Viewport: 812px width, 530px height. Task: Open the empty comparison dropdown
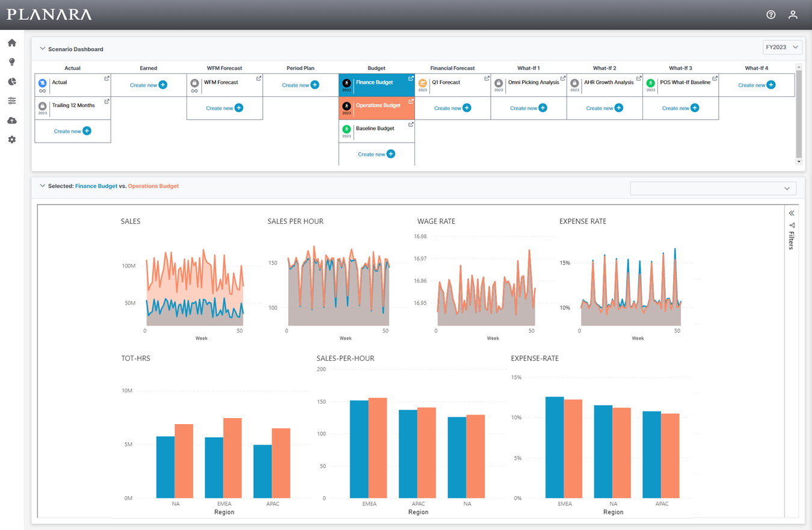(713, 188)
